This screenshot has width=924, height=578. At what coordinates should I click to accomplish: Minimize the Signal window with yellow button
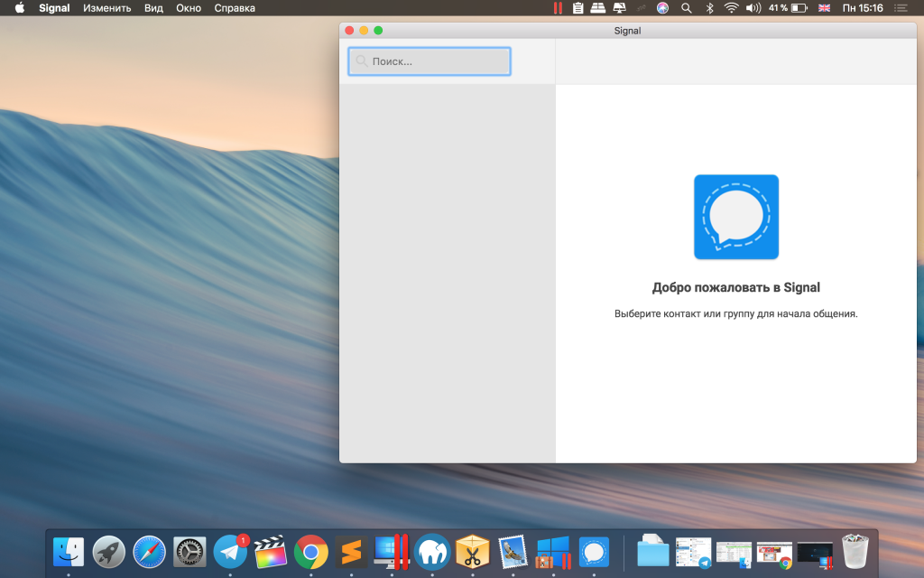click(x=364, y=31)
